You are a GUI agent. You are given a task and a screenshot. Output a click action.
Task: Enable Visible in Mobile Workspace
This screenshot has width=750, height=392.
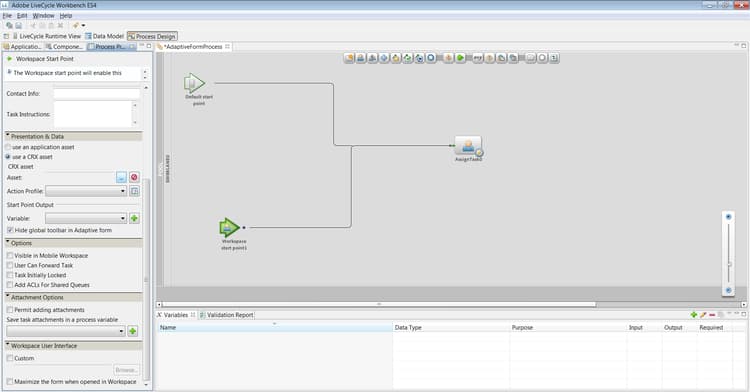10,256
